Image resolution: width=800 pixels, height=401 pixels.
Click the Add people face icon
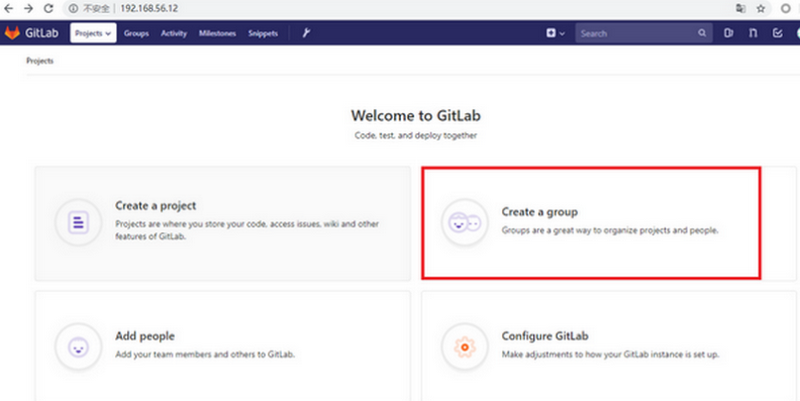78,347
